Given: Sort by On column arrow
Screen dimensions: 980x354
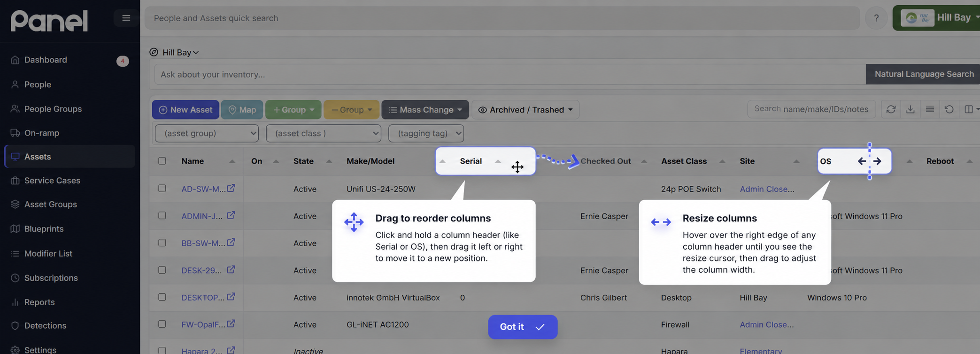Looking at the screenshot, I should pos(276,161).
